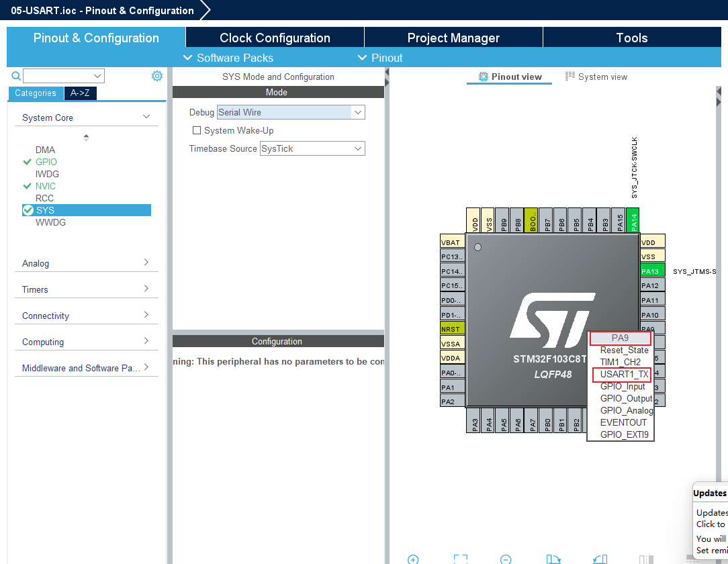Open the peripheral search combo box
The height and width of the screenshot is (564, 728).
coord(64,76)
